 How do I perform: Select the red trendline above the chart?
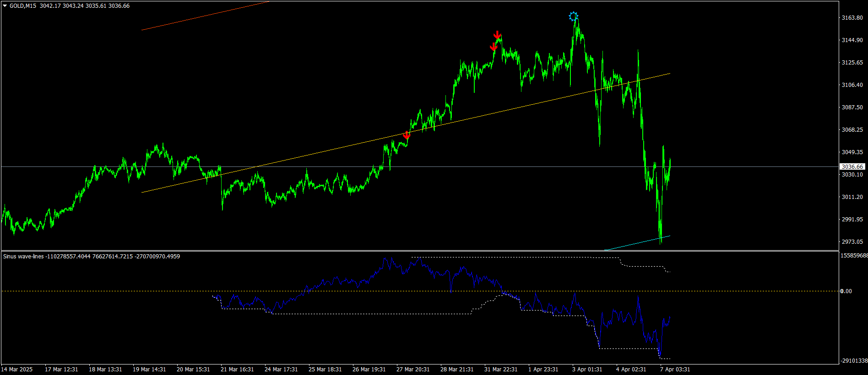205,16
